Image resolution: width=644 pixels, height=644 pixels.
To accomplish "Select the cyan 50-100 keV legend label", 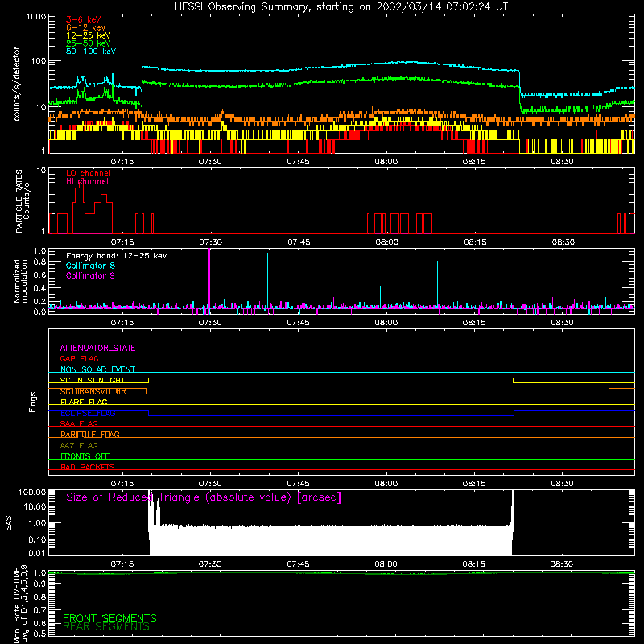I will coord(91,52).
